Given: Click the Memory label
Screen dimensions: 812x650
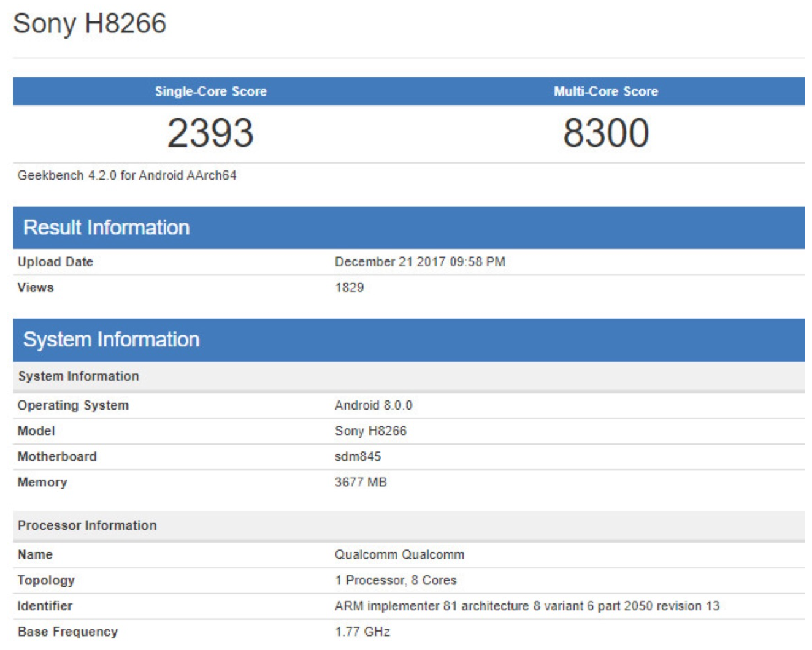Looking at the screenshot, I should 42,483.
